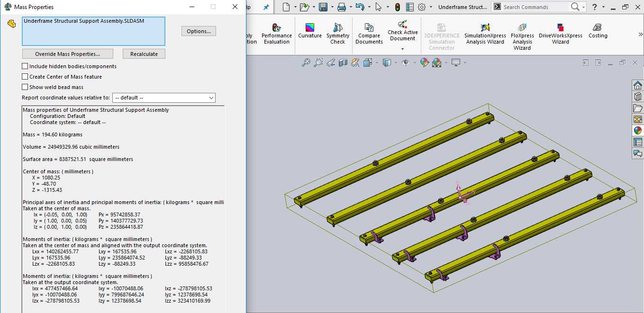Expand the Print dropdown arrow
The height and width of the screenshot is (313, 644).
(350, 7)
